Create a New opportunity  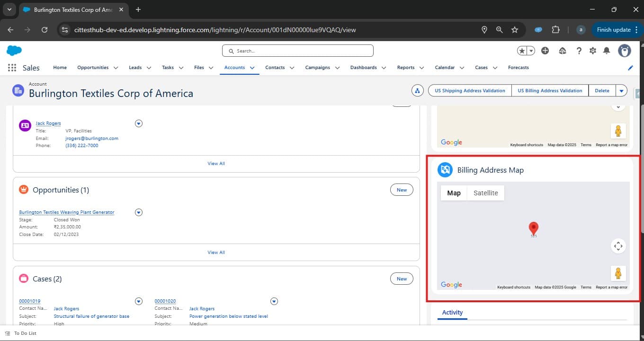[402, 190]
